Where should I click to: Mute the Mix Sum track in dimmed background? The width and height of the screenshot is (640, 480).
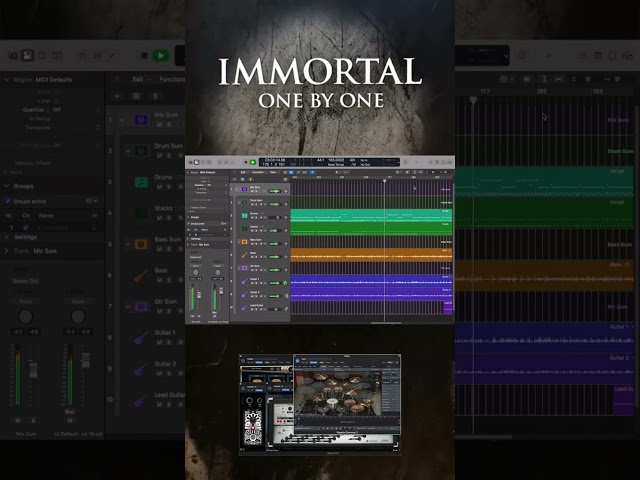coord(160,124)
